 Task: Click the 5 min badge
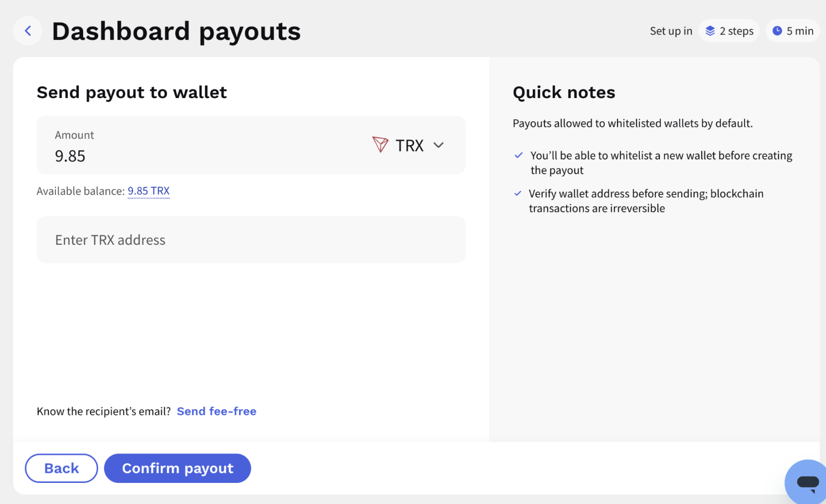click(793, 31)
